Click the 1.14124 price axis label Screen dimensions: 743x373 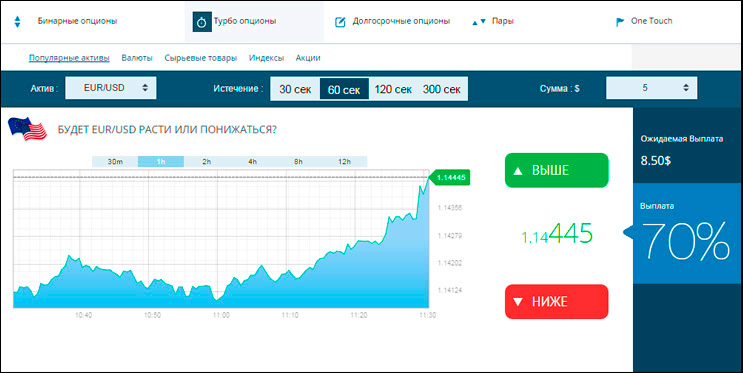point(450,290)
